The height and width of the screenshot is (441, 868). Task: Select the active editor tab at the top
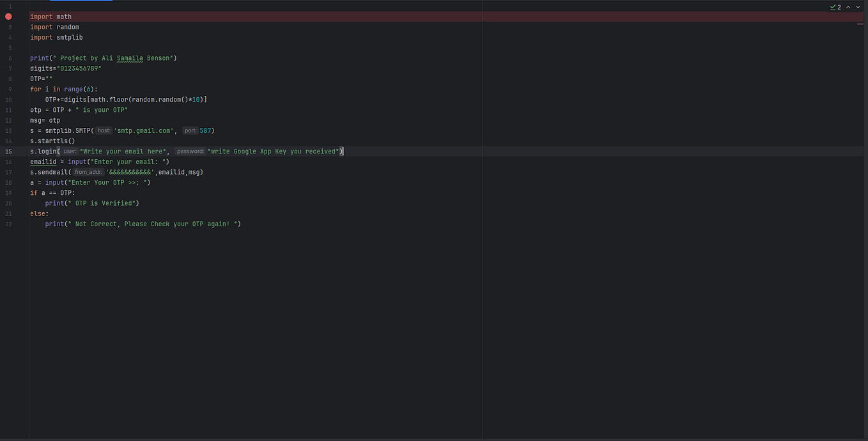click(x=81, y=3)
